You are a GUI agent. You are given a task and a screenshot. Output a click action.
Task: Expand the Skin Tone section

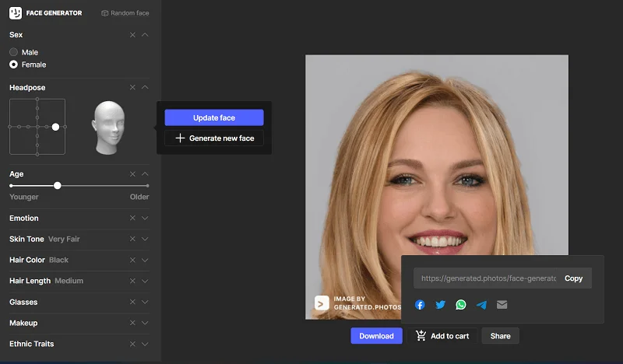[145, 239]
